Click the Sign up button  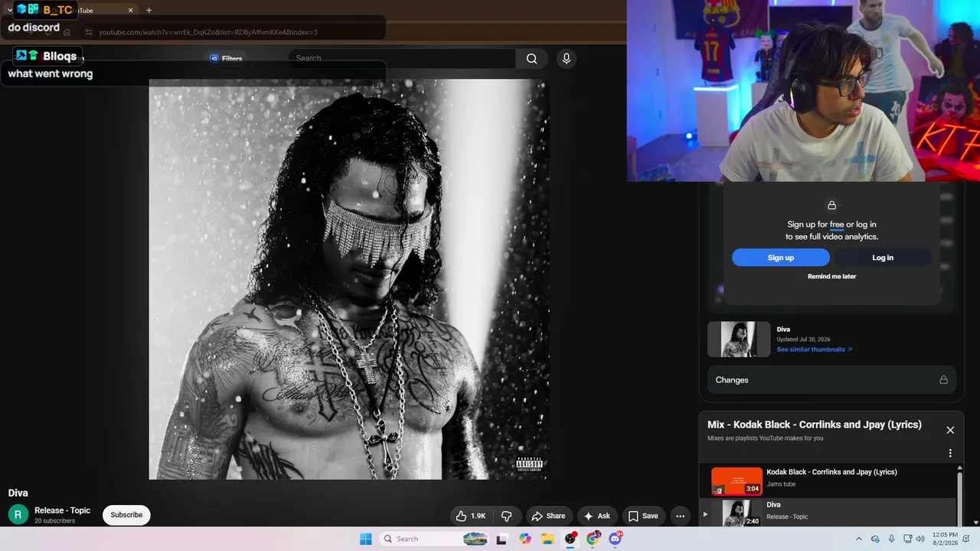coord(781,258)
